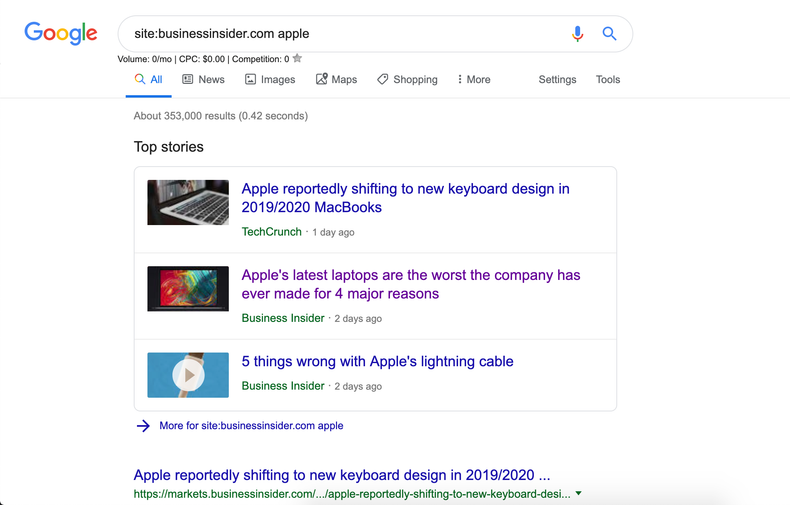Click the Google logo
This screenshot has width=790, height=505.
click(61, 33)
